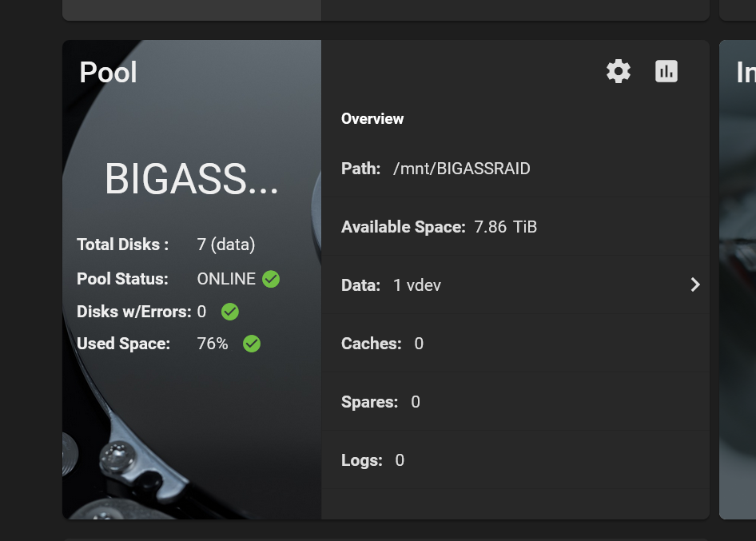Viewport: 756px width, 541px height.
Task: Click the Used Space green checkmark
Action: [x=252, y=344]
